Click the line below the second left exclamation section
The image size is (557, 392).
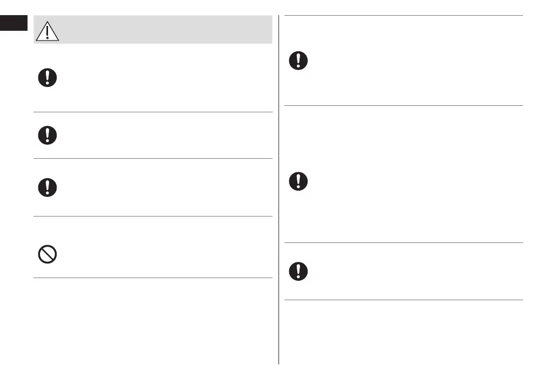(x=153, y=159)
